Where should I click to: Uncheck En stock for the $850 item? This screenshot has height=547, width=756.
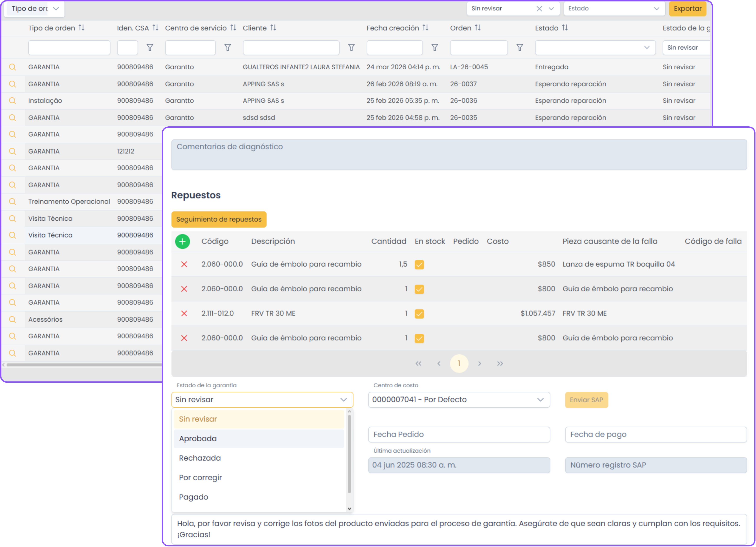(x=419, y=265)
